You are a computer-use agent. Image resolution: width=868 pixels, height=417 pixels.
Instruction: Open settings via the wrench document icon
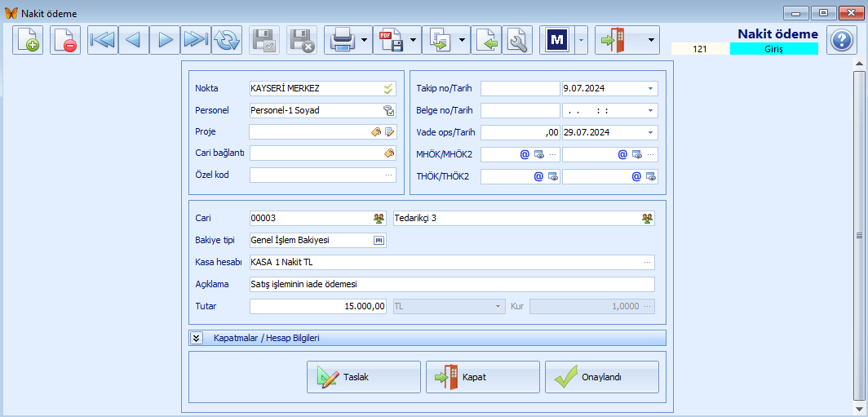[x=517, y=40]
